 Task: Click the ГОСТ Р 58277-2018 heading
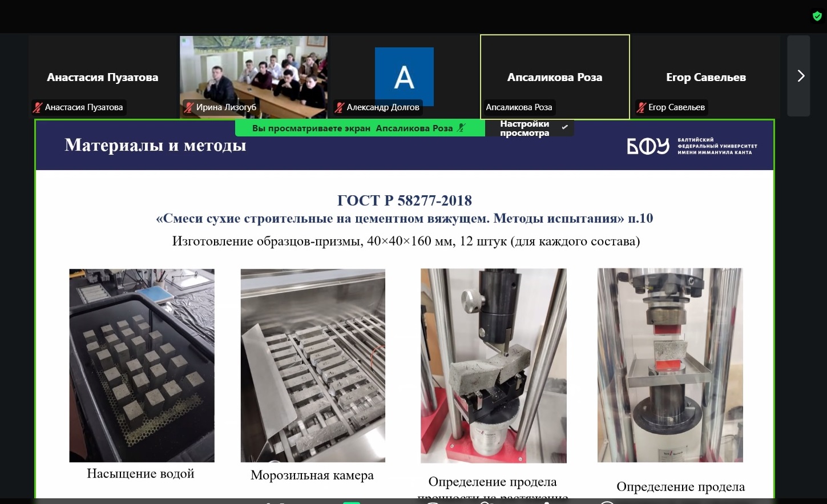click(404, 200)
